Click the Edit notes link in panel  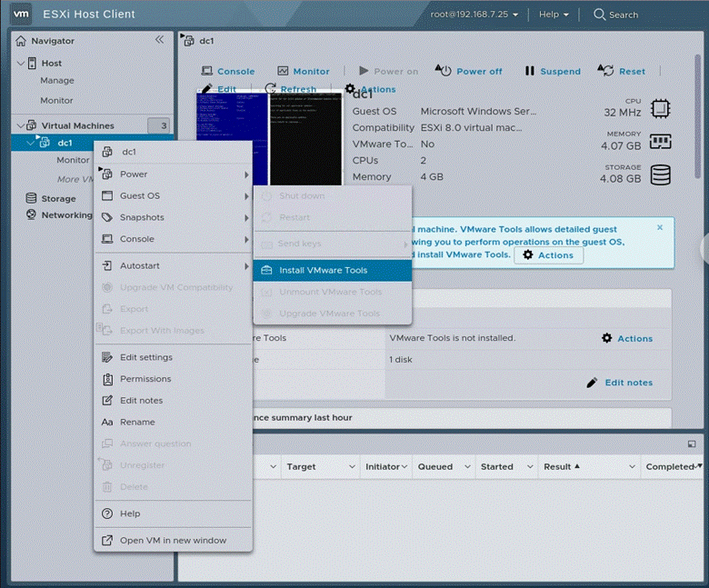[620, 383]
